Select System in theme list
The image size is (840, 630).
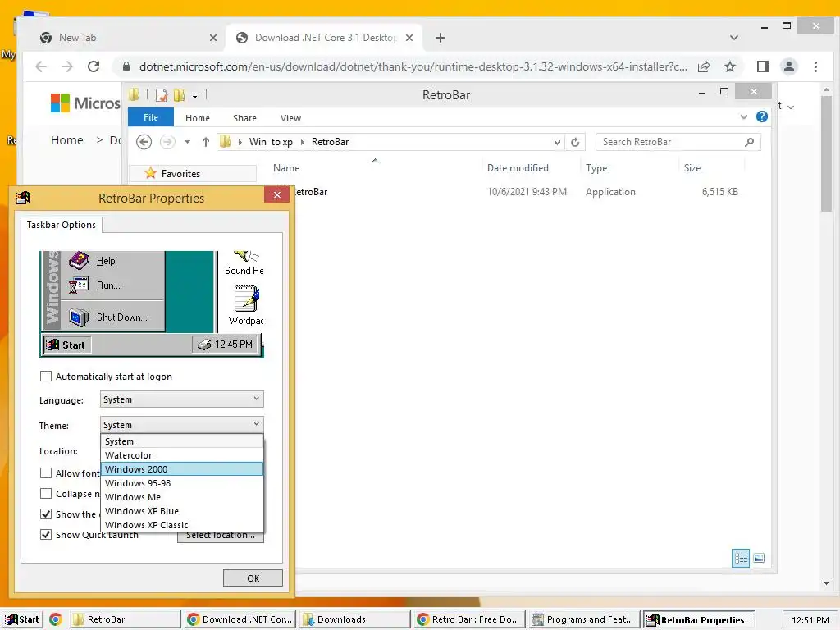[182, 441]
